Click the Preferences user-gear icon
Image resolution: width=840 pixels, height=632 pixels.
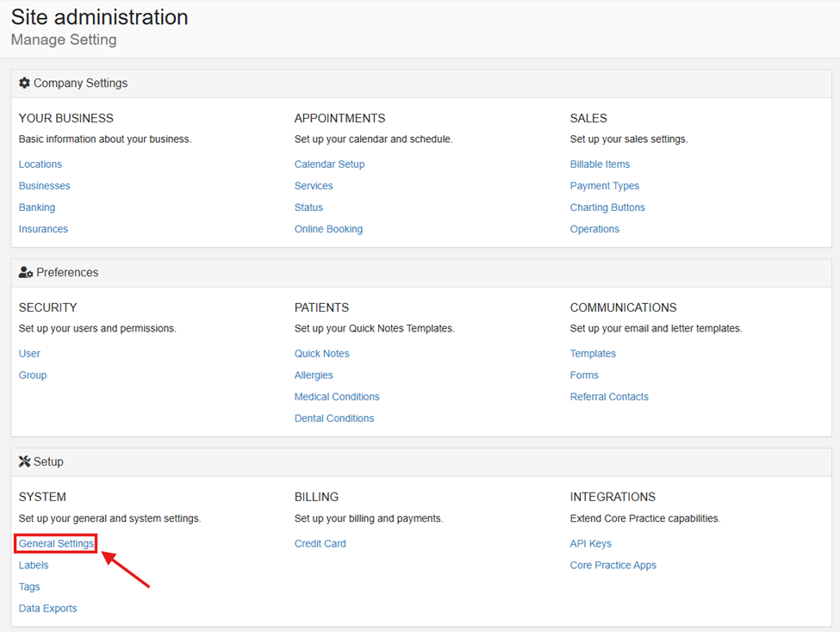26,273
